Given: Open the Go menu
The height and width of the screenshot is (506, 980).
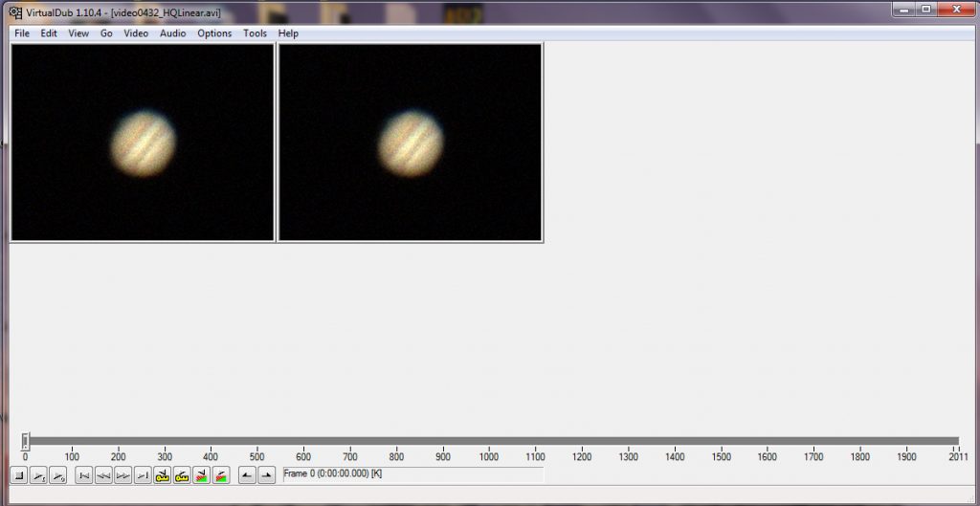Looking at the screenshot, I should [106, 33].
